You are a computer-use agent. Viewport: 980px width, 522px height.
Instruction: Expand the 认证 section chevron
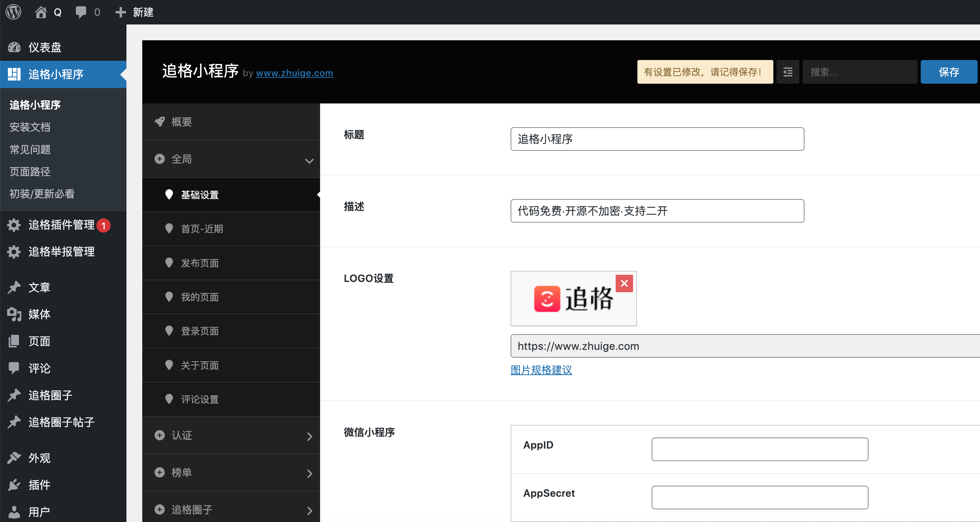pos(309,436)
